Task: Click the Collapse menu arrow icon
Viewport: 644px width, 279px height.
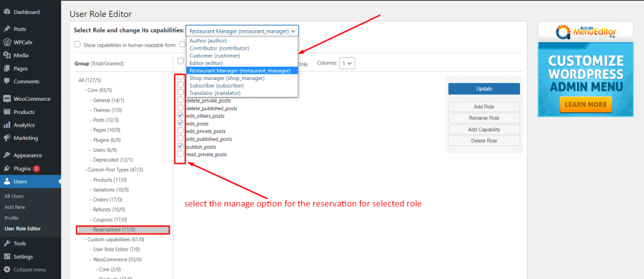Action: pos(6,270)
